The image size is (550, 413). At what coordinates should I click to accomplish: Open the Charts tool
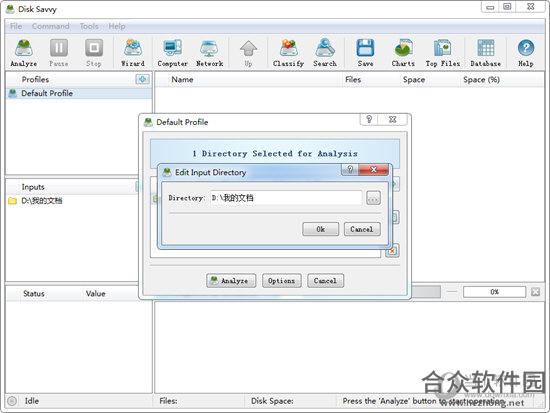coord(403,53)
